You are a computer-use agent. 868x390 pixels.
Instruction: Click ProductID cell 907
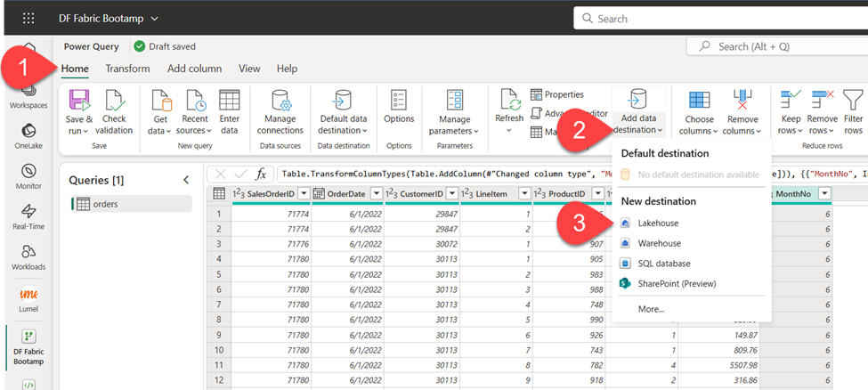(569, 243)
